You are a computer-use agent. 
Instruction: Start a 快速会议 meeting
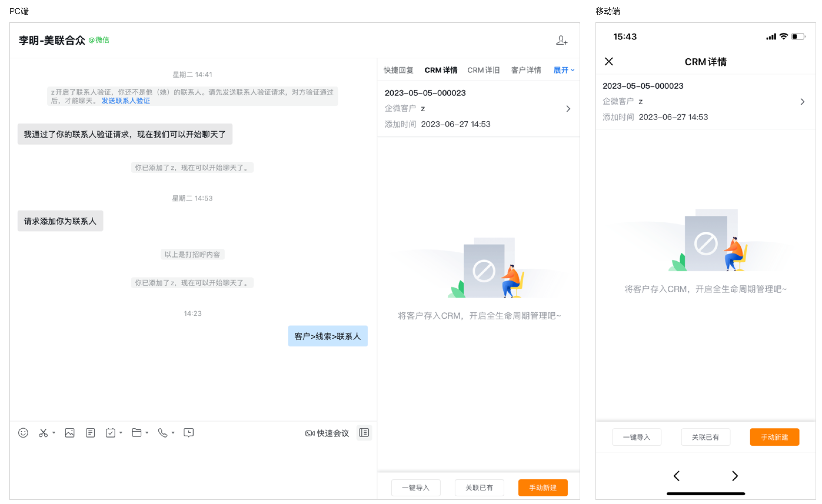click(327, 433)
